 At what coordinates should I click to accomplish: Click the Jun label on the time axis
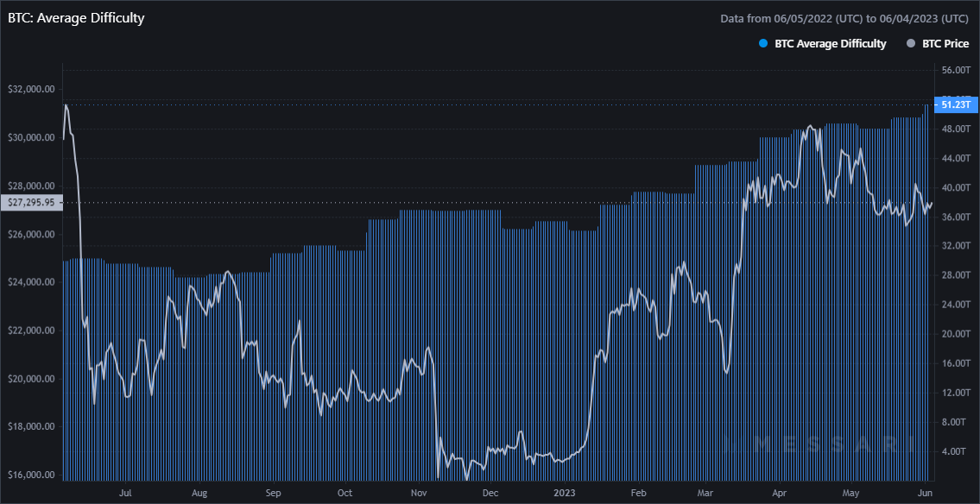click(x=925, y=492)
